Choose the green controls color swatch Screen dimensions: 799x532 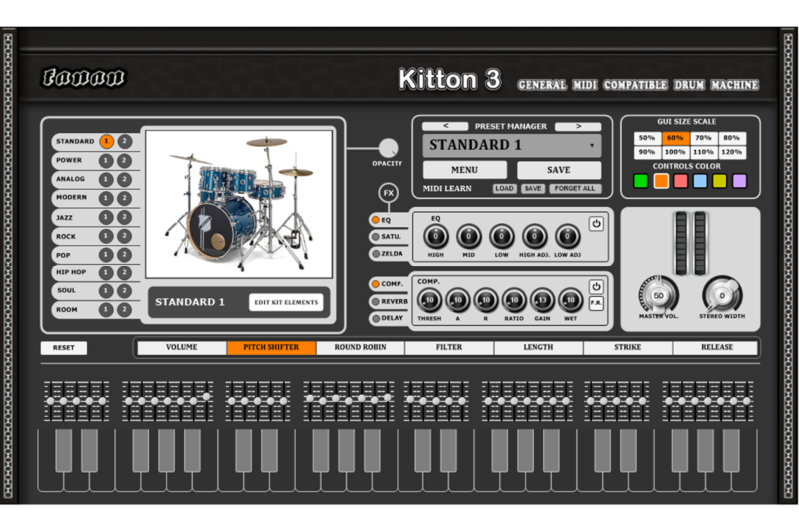tap(641, 181)
